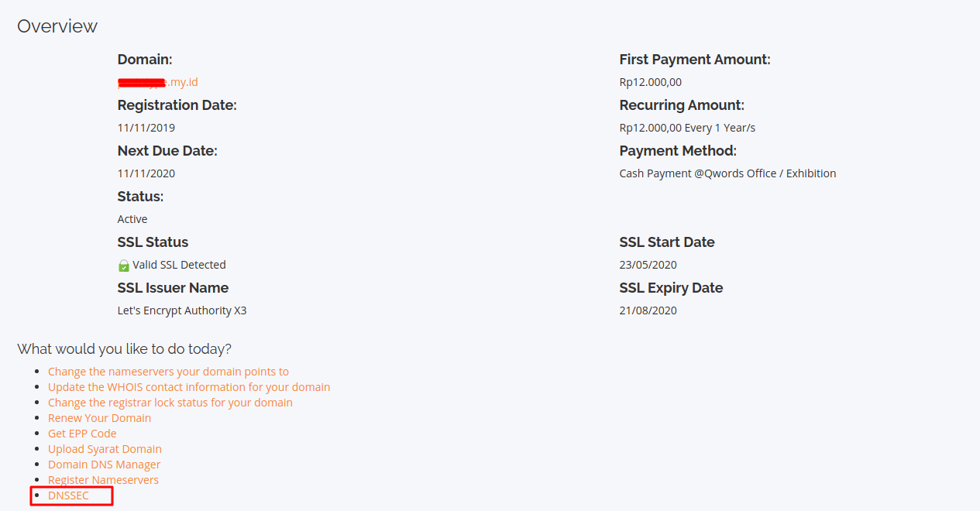
Task: Update the WHOIS contact information link
Action: (x=189, y=387)
